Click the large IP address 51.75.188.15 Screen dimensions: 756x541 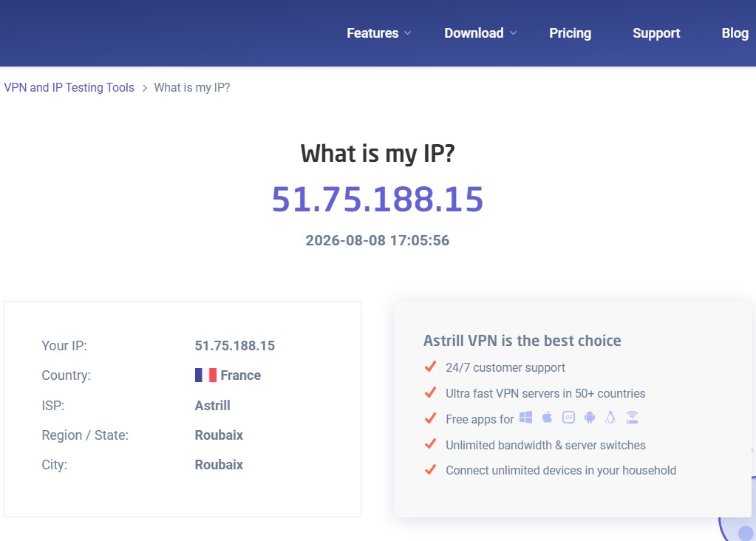click(x=378, y=199)
